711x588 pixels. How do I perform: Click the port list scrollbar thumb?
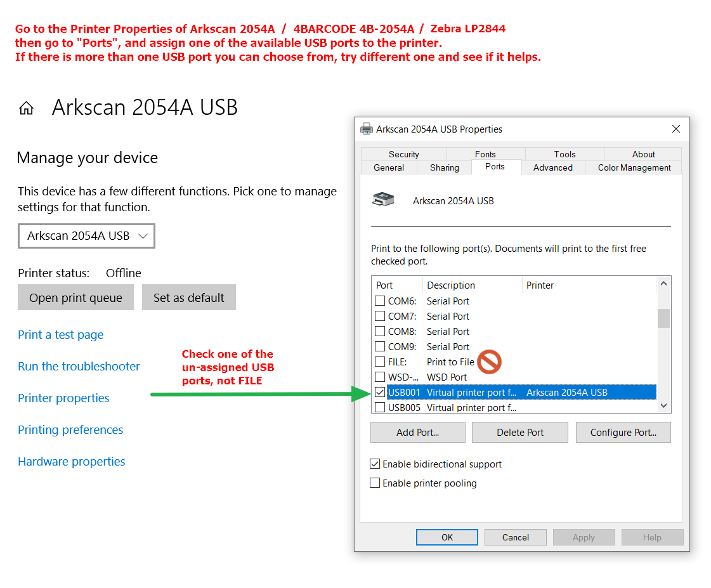[x=663, y=318]
